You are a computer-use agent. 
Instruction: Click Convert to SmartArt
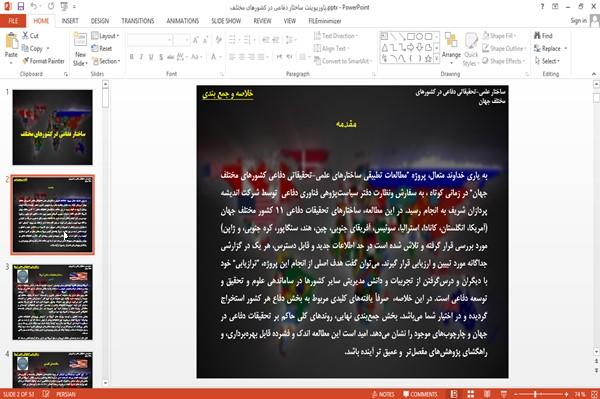[x=342, y=61]
